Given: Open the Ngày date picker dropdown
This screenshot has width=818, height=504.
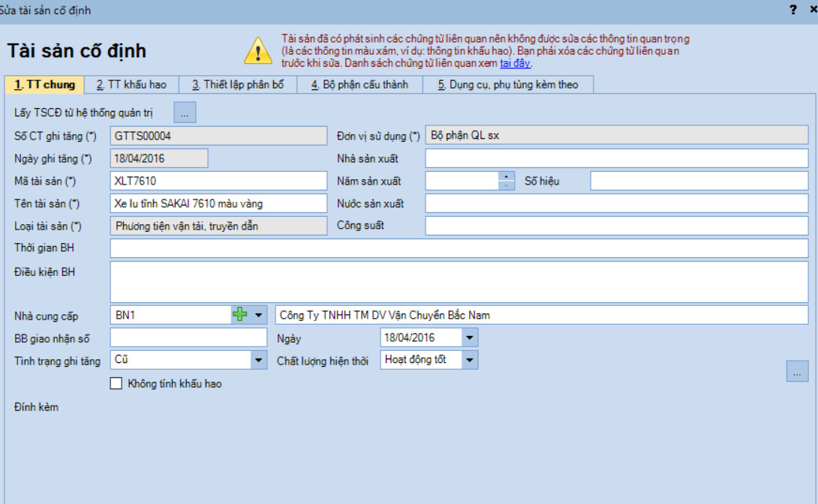Looking at the screenshot, I should pos(470,337).
